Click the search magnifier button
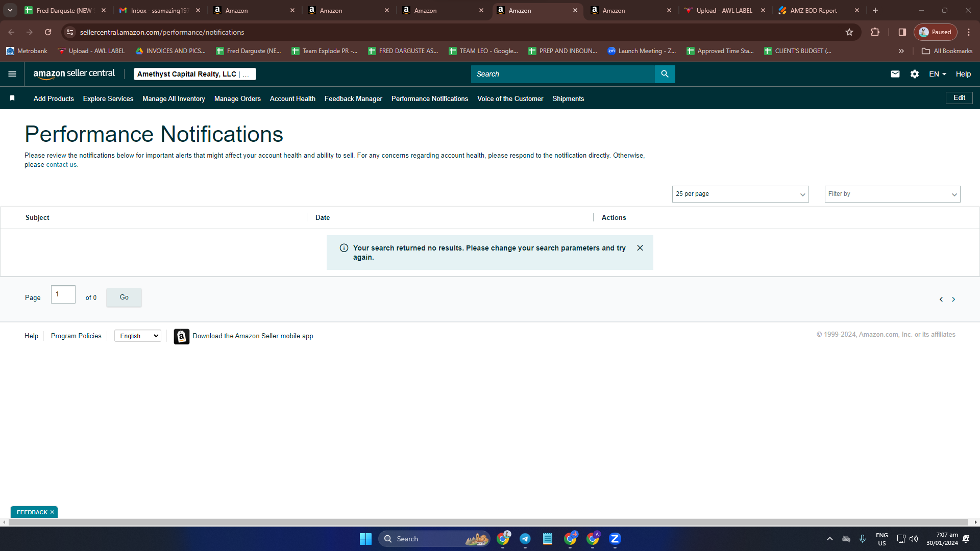Image resolution: width=980 pixels, height=551 pixels. pyautogui.click(x=665, y=74)
